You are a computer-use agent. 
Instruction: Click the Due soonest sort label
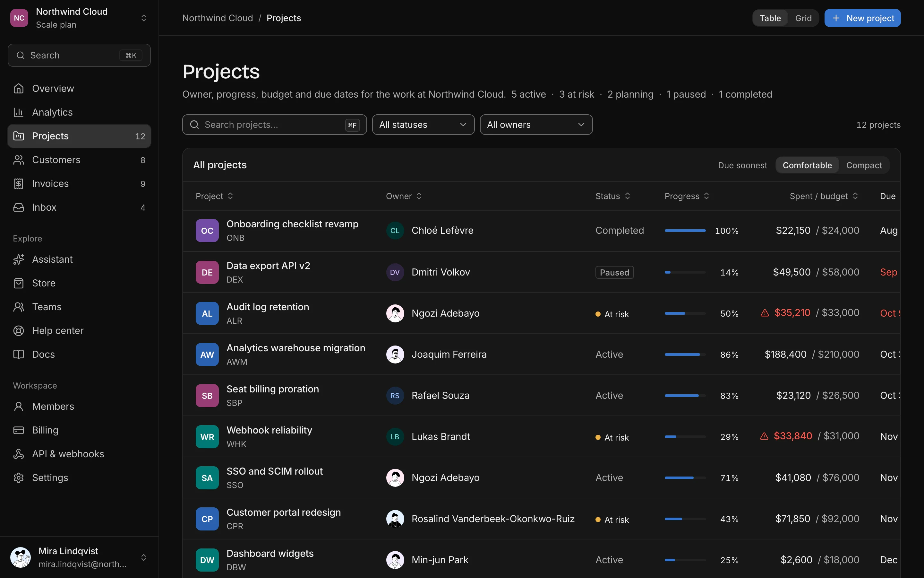pyautogui.click(x=742, y=165)
